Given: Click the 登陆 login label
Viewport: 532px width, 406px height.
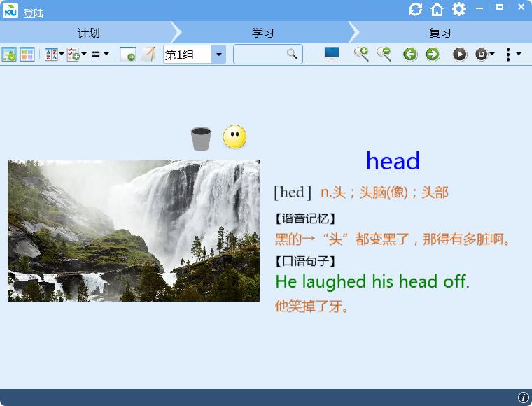Looking at the screenshot, I should click(x=34, y=13).
